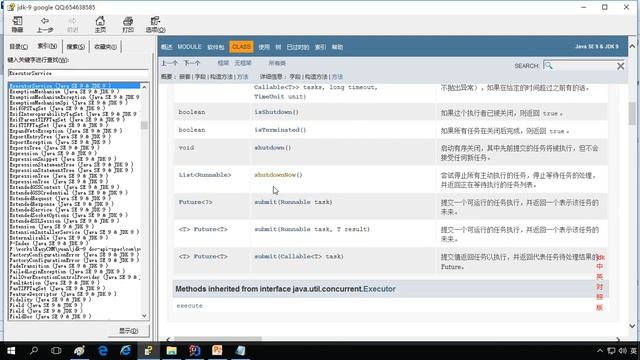This screenshot has height=360, width=640.
Task: Select ExecutorService entry in index list
Action: [x=74, y=86]
